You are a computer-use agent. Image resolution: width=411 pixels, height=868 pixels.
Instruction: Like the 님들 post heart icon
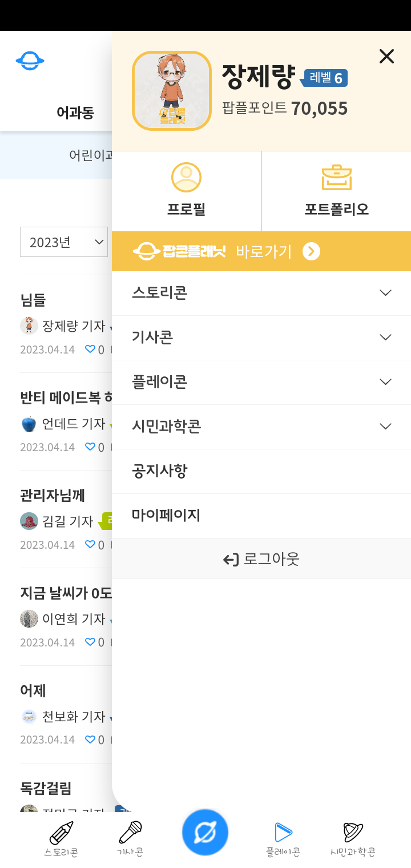point(90,349)
